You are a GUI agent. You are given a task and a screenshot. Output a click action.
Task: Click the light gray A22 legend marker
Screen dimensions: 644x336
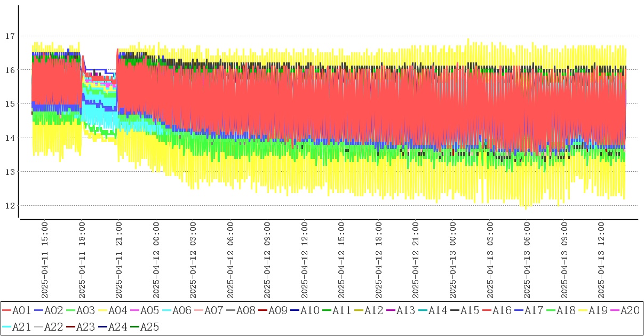tap(38, 326)
